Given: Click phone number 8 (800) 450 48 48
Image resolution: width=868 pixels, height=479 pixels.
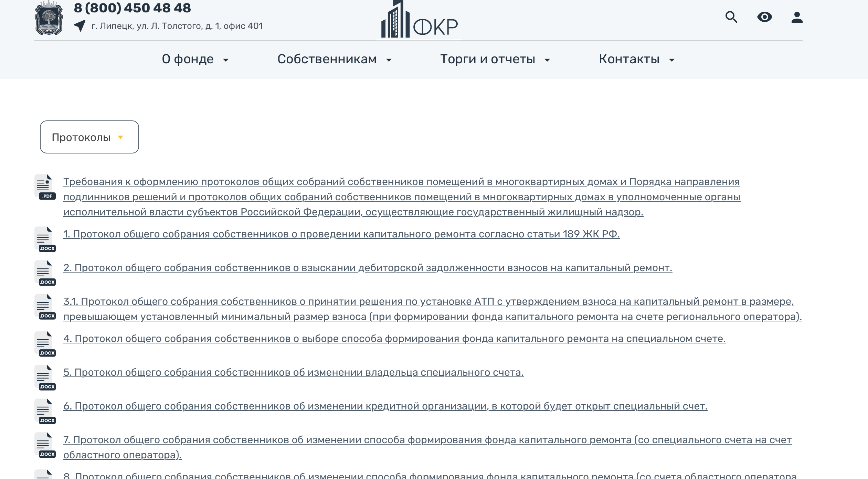Looking at the screenshot, I should (x=132, y=8).
